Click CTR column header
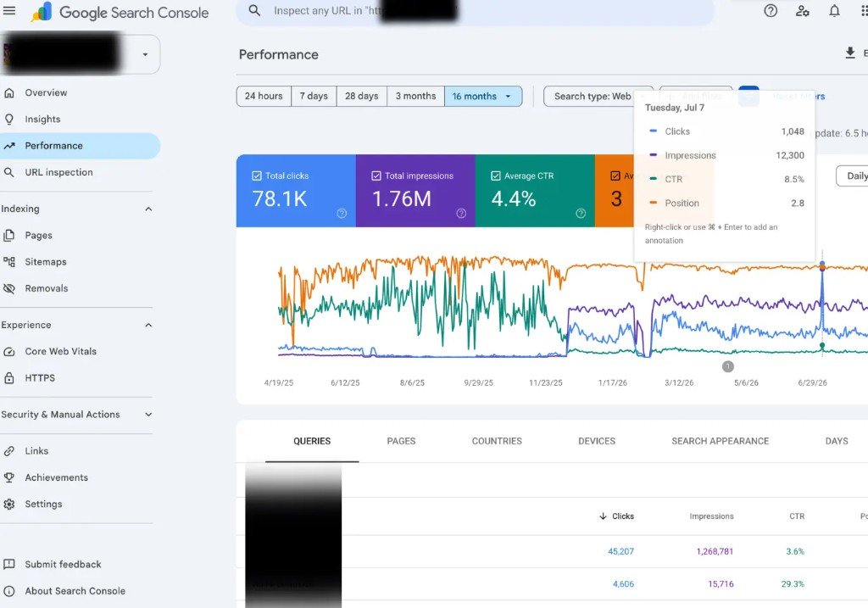This screenshot has height=608, width=868. tap(797, 516)
